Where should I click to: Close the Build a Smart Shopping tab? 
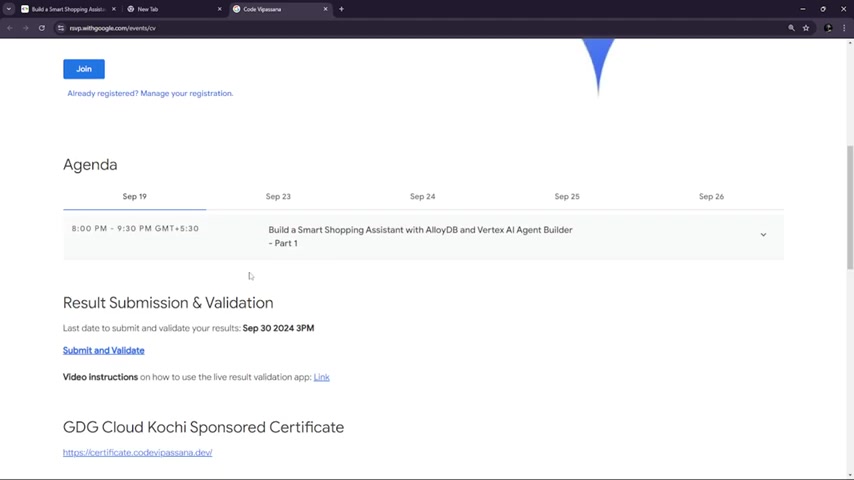tap(113, 9)
